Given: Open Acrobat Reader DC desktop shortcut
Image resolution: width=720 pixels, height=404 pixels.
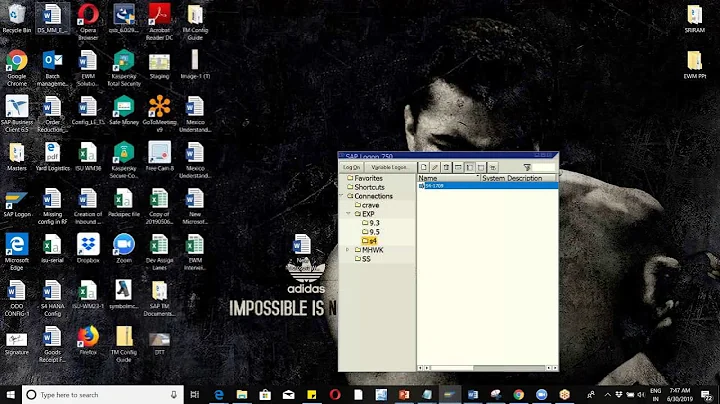Looking at the screenshot, I should tap(159, 22).
